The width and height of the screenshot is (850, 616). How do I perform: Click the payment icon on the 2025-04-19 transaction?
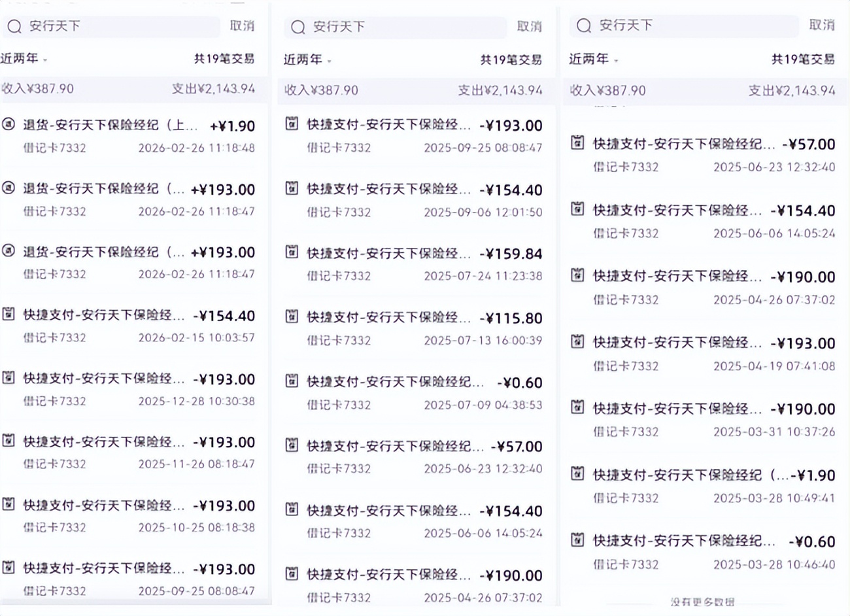pos(577,341)
